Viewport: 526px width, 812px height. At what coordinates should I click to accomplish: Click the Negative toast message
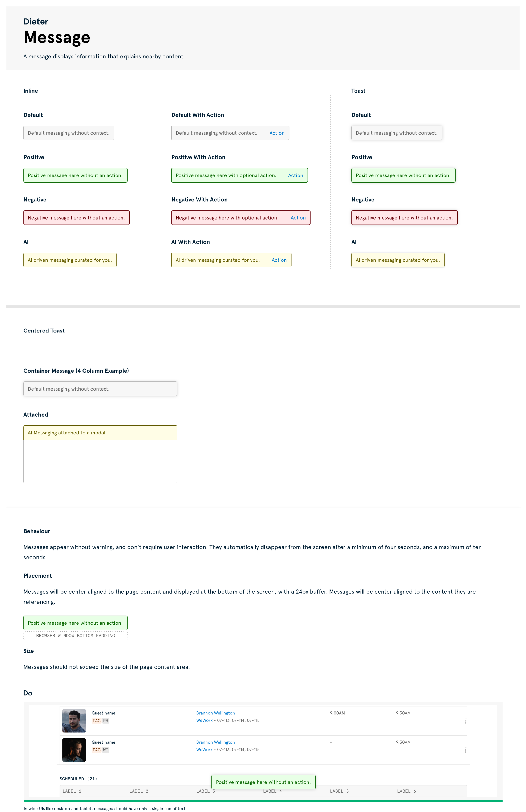tap(404, 218)
